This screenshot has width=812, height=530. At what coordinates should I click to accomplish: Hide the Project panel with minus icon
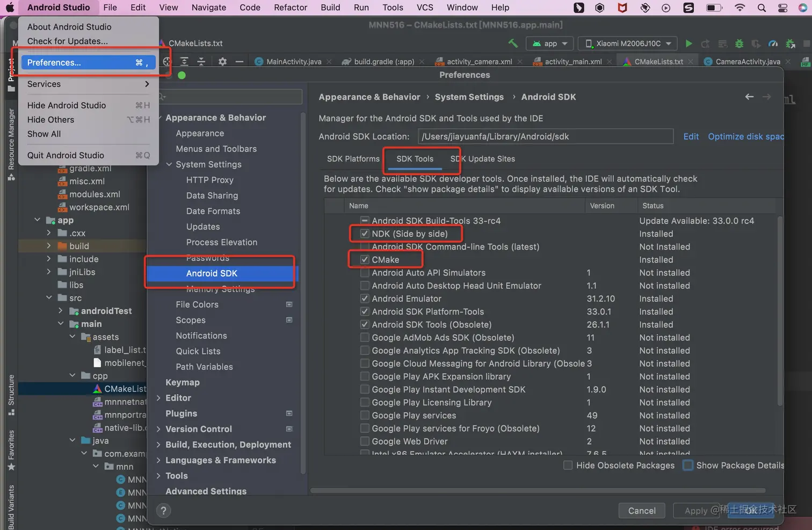(240, 62)
